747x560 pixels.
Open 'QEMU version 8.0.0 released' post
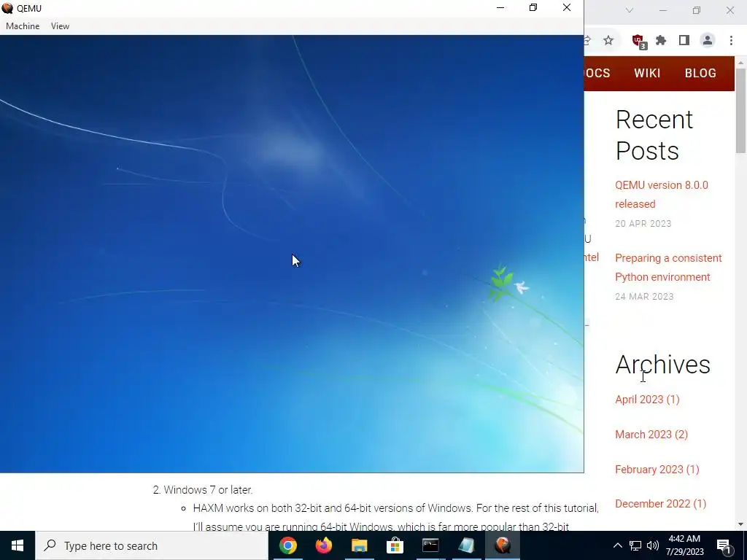661,194
